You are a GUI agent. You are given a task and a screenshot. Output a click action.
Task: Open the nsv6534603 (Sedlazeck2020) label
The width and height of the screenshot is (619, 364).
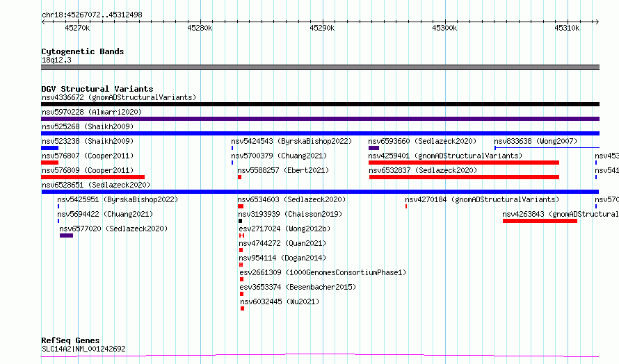click(291, 199)
